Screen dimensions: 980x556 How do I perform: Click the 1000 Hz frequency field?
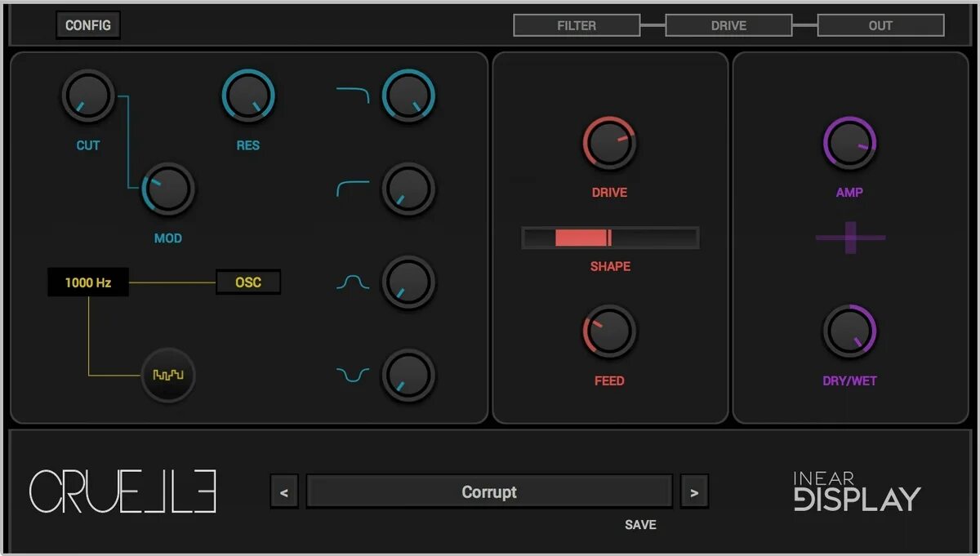click(x=88, y=282)
